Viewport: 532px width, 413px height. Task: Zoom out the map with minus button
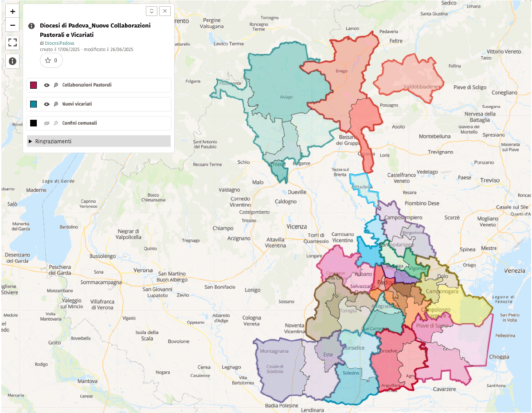[12, 25]
